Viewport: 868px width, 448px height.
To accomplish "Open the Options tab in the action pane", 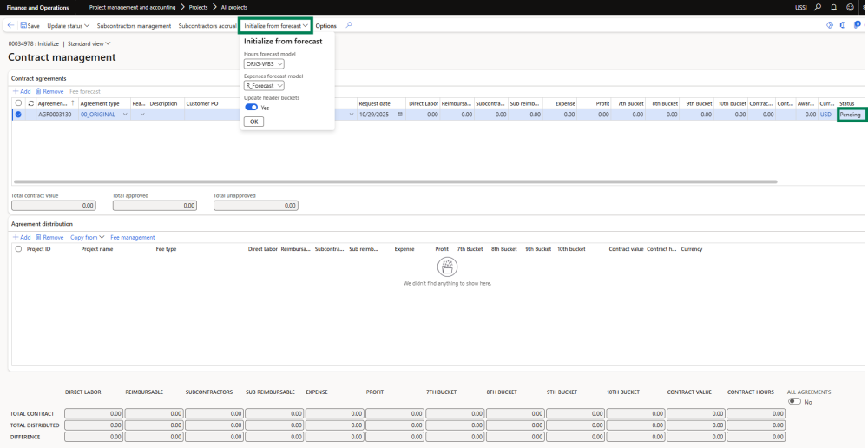I will (325, 26).
